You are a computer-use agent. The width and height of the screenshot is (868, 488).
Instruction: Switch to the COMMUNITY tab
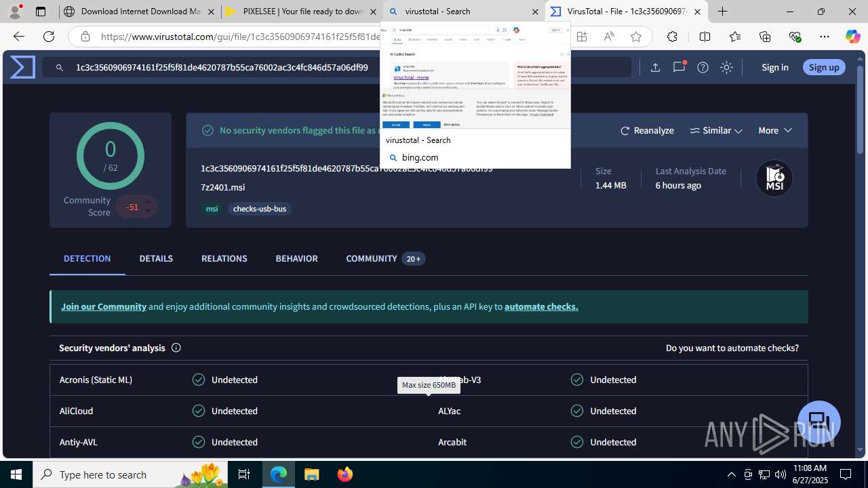pyautogui.click(x=385, y=258)
